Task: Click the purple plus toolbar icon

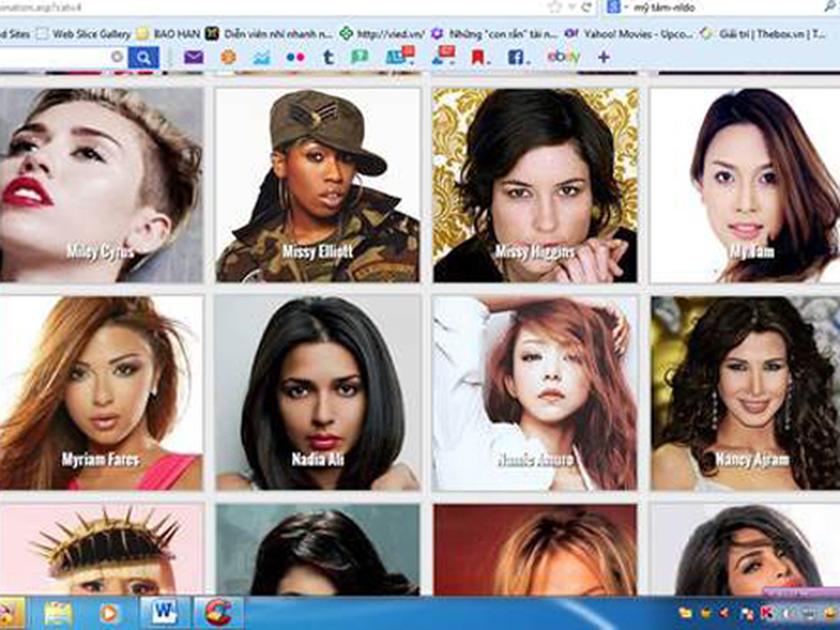Action: pos(604,57)
